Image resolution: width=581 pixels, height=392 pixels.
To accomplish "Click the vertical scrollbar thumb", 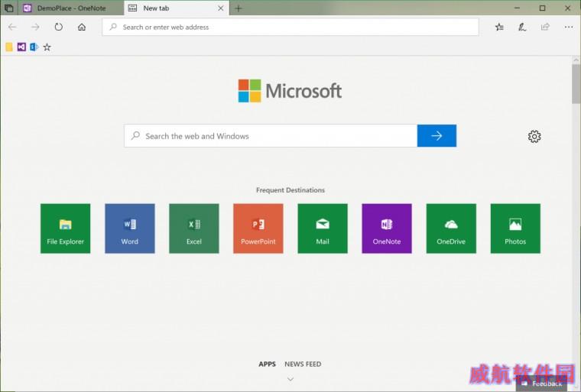I will click(576, 84).
